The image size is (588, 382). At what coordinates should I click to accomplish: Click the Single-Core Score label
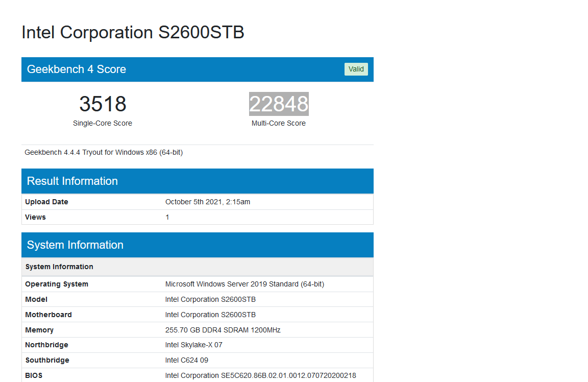103,123
